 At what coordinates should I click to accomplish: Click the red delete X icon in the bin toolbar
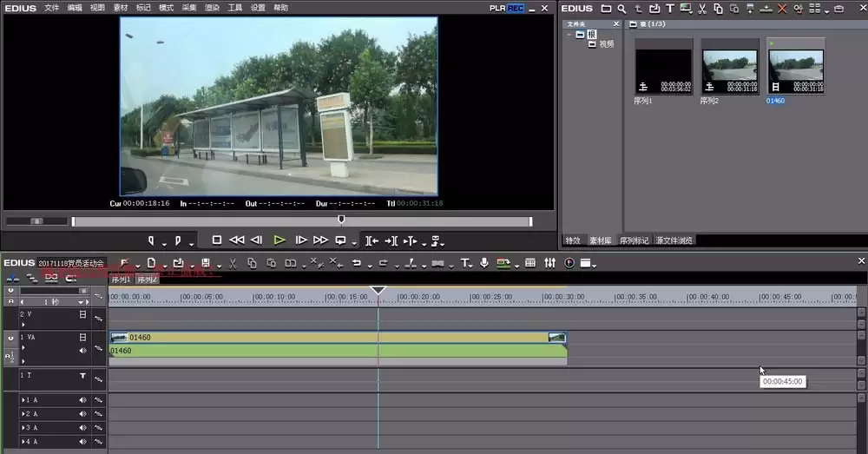[782, 9]
